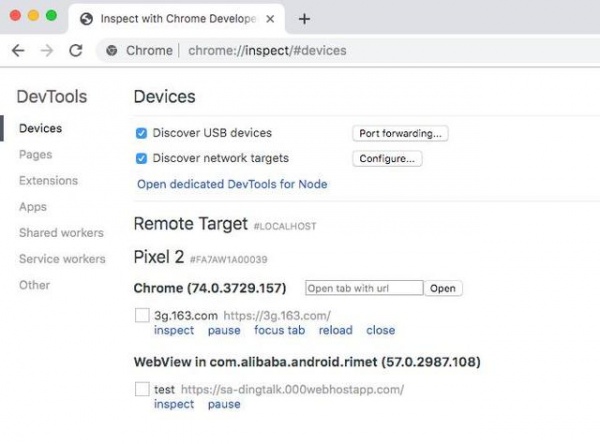600x444 pixels.
Task: Select Shared workers in the sidebar
Action: point(61,233)
